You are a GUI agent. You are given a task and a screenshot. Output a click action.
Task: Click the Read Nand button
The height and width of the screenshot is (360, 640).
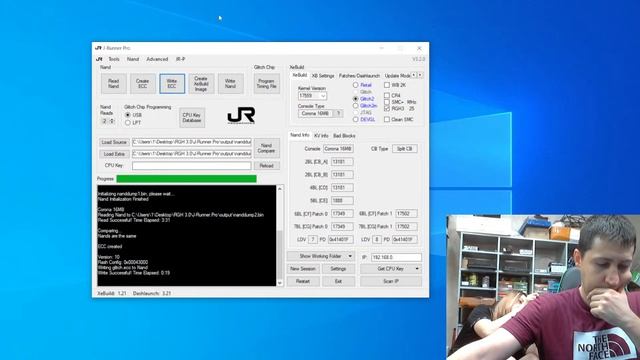pos(113,84)
